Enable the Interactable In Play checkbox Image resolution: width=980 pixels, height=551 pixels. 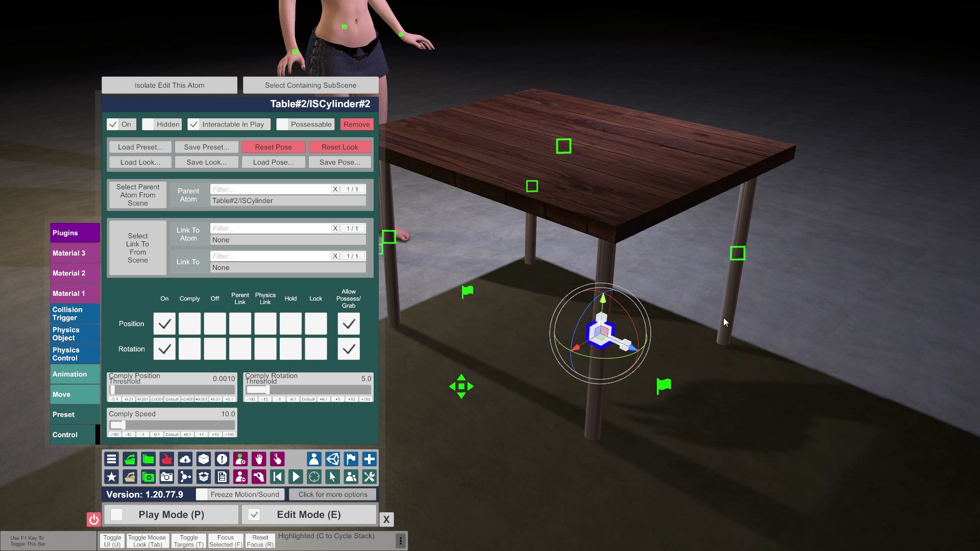tap(194, 124)
